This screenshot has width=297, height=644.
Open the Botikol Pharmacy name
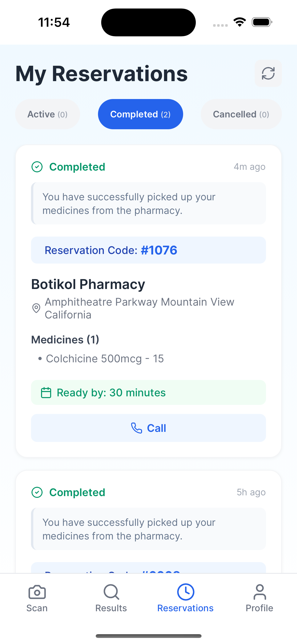[88, 284]
